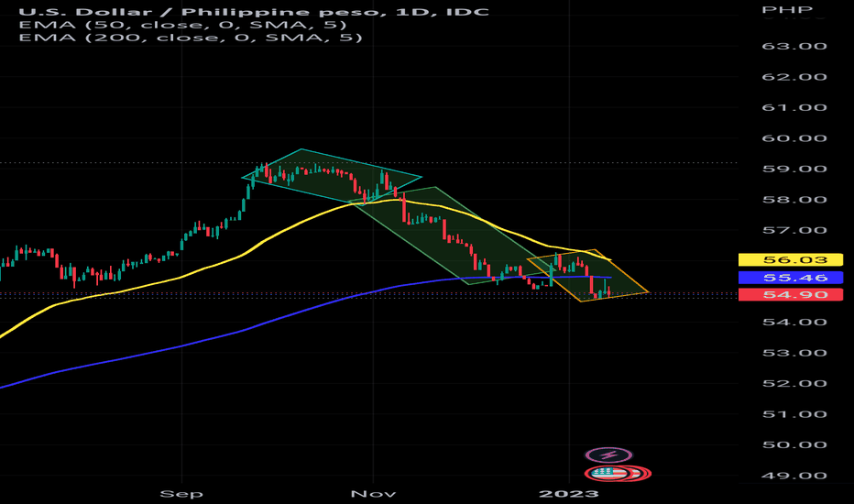Click the 60.00 price axis value
This screenshot has height=504, width=854.
(794, 138)
